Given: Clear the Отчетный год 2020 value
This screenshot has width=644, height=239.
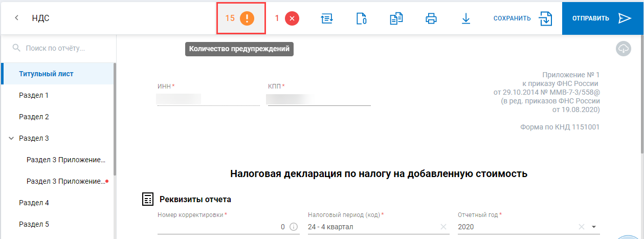Looking at the screenshot, I should [x=581, y=227].
